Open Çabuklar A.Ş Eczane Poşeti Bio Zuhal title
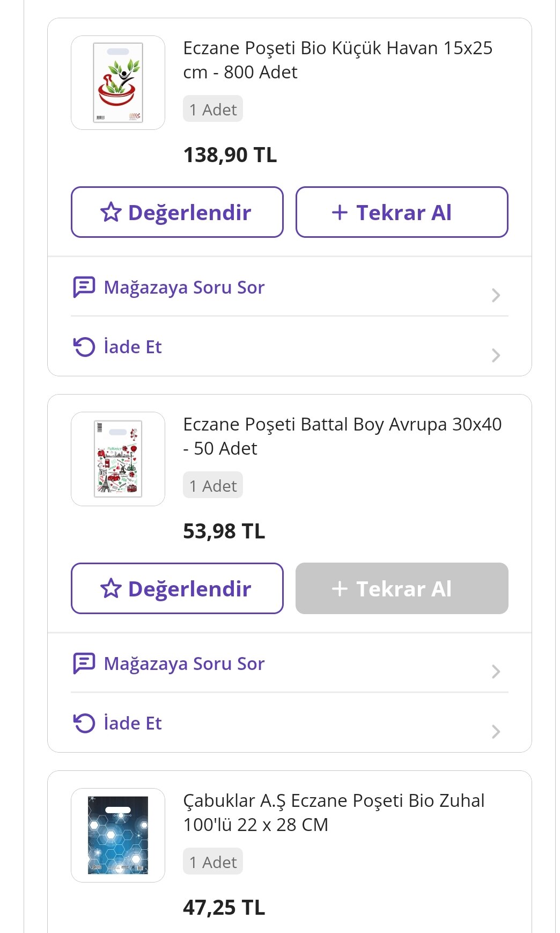The width and height of the screenshot is (560, 933). point(333,812)
